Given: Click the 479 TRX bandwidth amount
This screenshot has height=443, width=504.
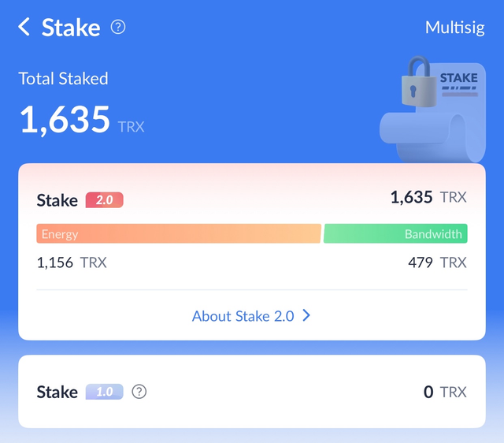Looking at the screenshot, I should click(437, 262).
